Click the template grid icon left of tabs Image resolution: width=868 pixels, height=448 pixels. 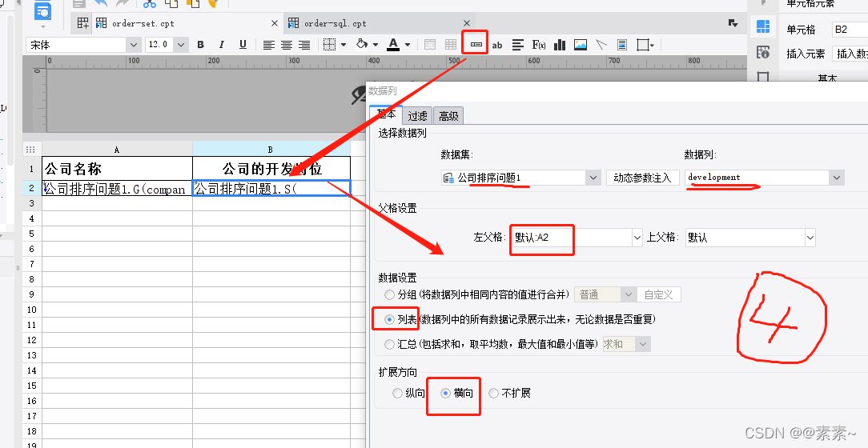(83, 23)
